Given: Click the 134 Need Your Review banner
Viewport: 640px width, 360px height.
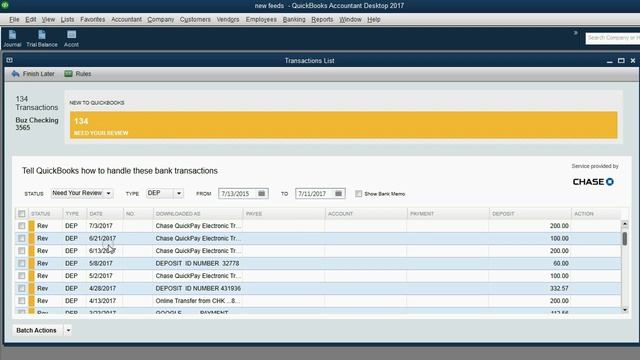Looking at the screenshot, I should tap(343, 125).
